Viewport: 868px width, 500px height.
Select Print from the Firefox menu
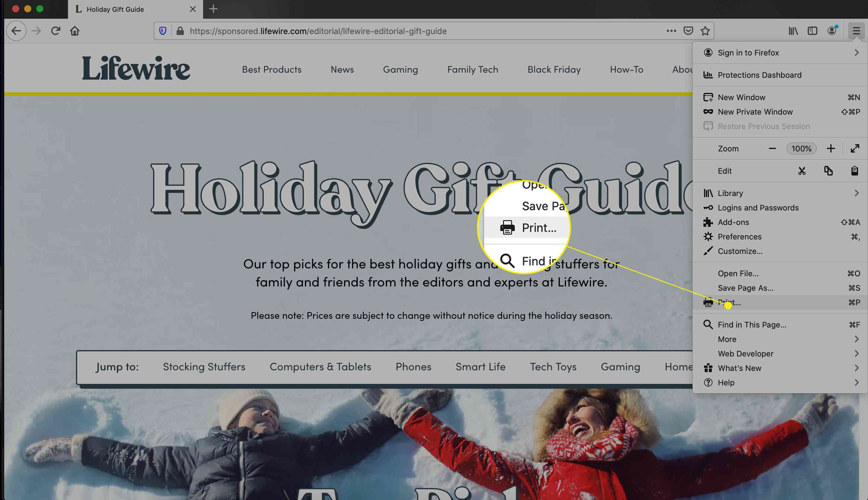pos(729,302)
